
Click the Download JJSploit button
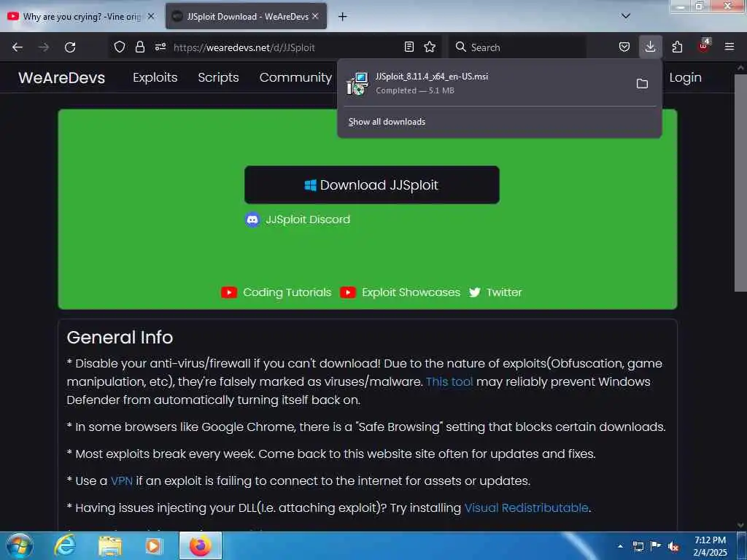[371, 184]
